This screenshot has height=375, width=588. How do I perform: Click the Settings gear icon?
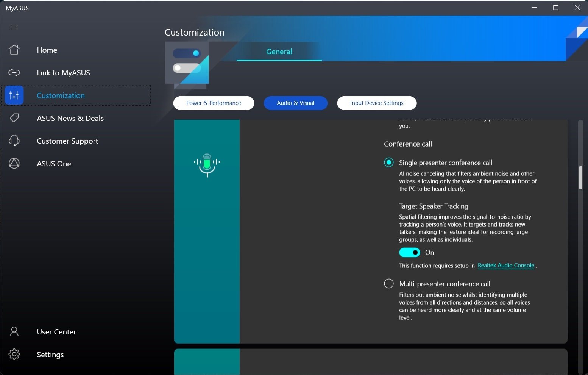pos(14,354)
